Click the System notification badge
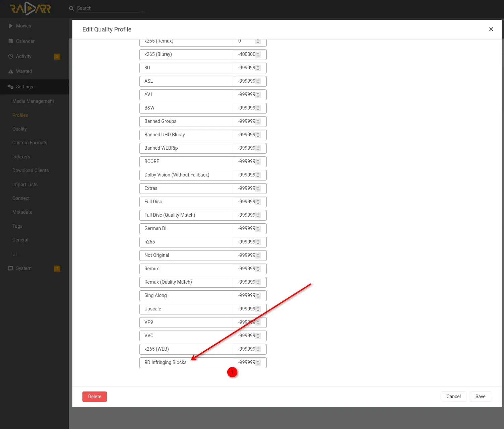The width and height of the screenshot is (504, 429). (x=57, y=269)
